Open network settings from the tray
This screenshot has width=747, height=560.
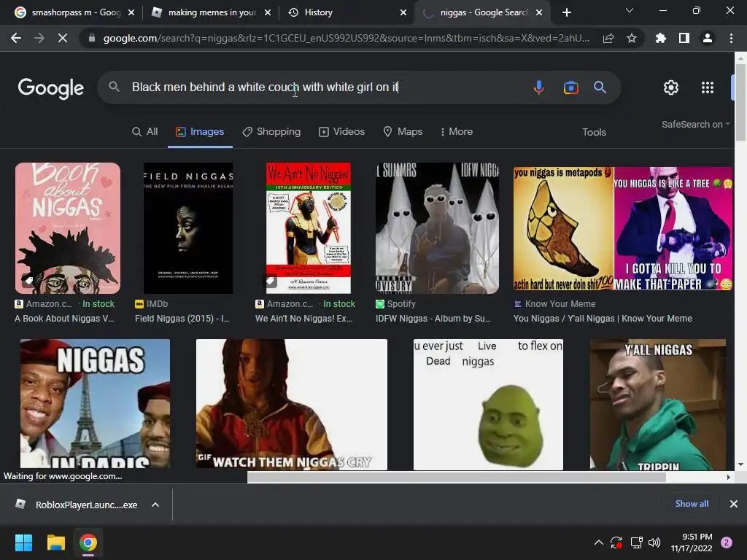[x=636, y=542]
